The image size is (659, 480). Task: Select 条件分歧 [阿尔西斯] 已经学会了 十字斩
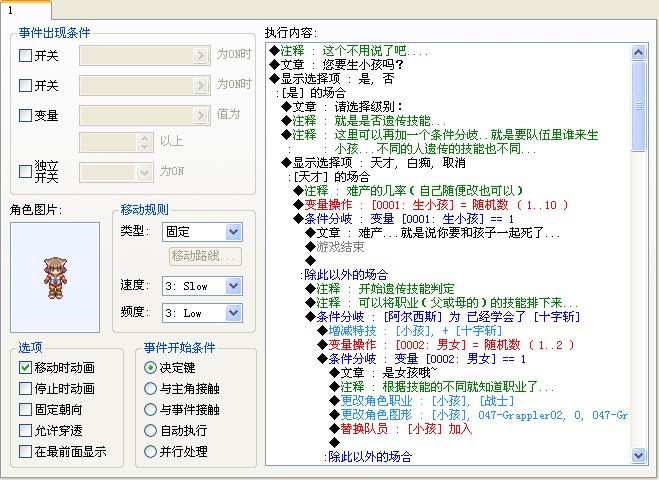443,316
